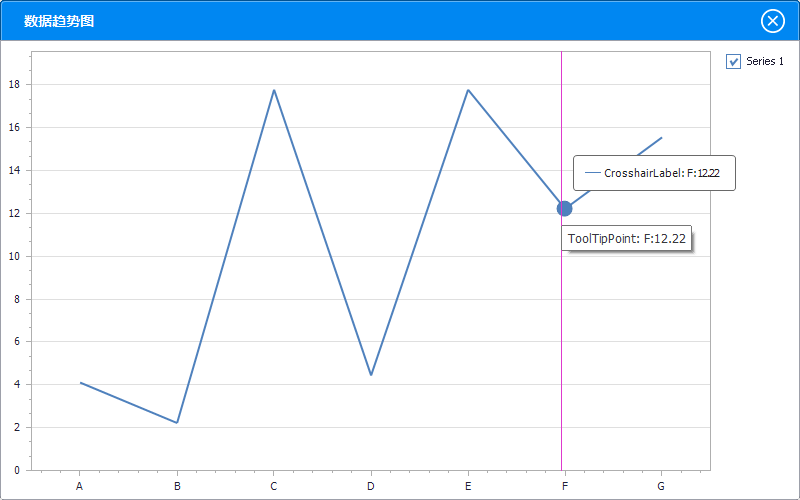Click y-axis value 6
The image size is (800, 500).
pyautogui.click(x=17, y=341)
